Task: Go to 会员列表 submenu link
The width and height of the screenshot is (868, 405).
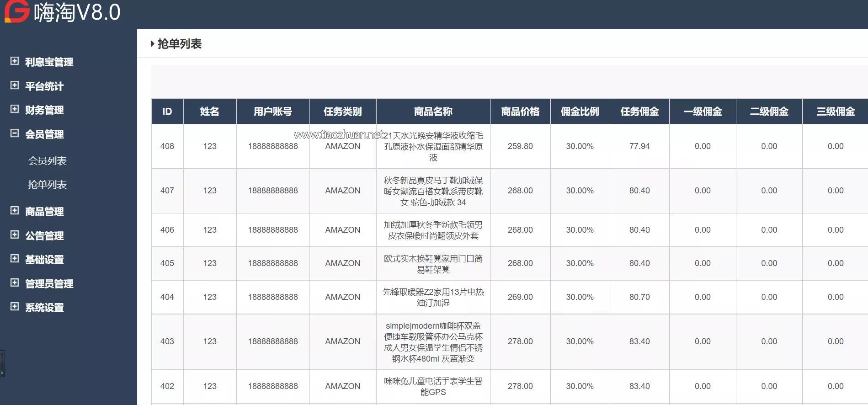Action: point(47,161)
